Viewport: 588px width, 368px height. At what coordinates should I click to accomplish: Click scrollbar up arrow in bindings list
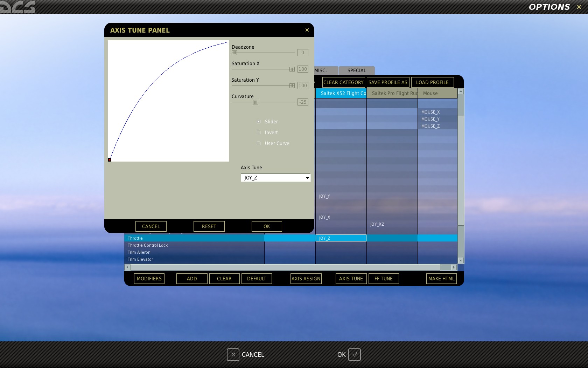(461, 91)
